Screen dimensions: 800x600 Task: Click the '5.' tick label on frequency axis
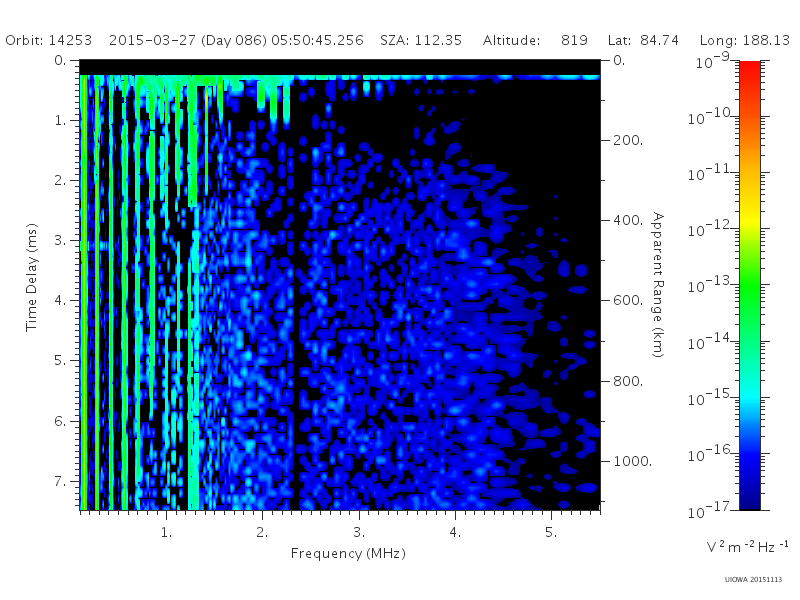click(x=551, y=532)
